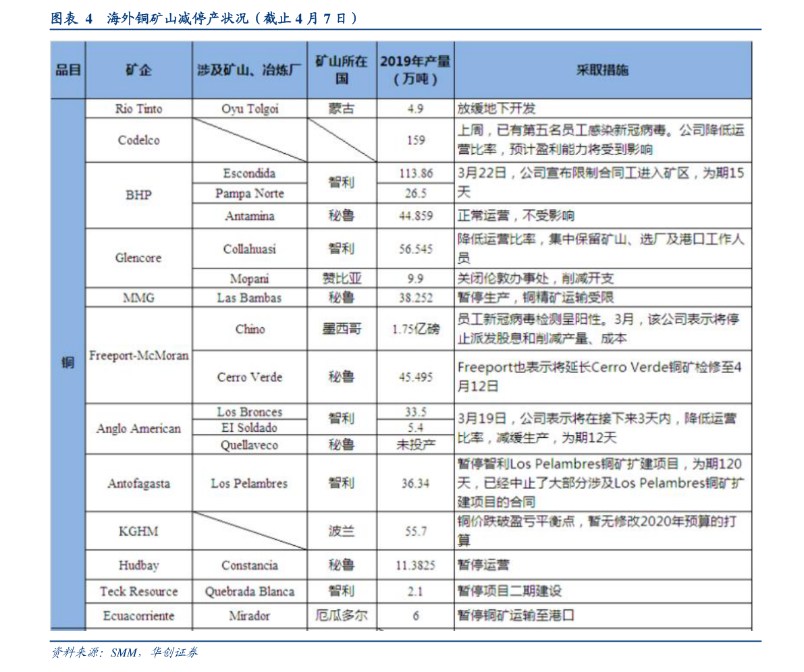
Task: Click the Constancia mine cell
Action: coord(250,565)
